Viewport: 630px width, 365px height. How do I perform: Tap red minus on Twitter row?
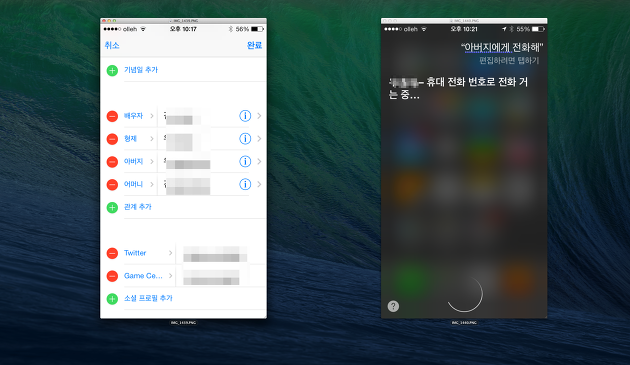coord(112,253)
